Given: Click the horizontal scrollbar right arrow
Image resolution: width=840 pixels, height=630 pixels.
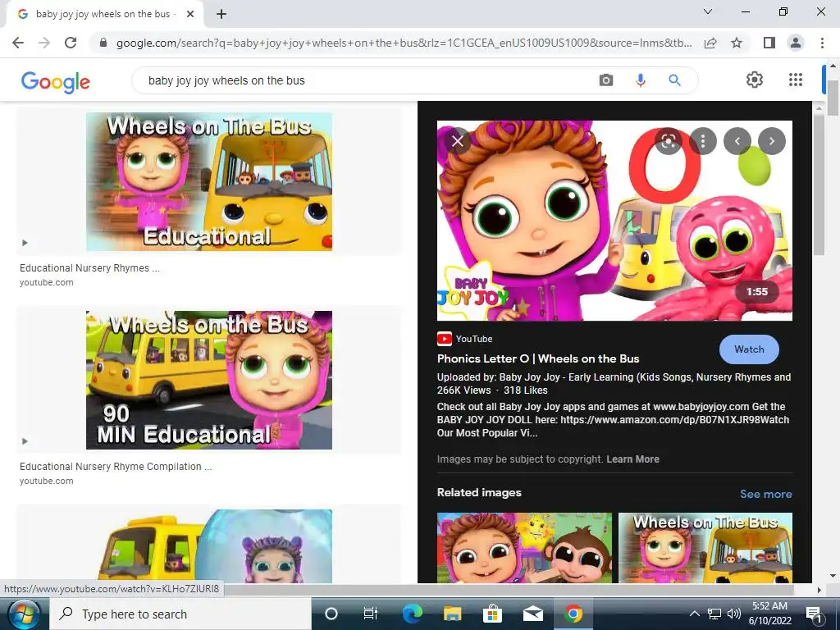Looking at the screenshot, I should point(819,590).
